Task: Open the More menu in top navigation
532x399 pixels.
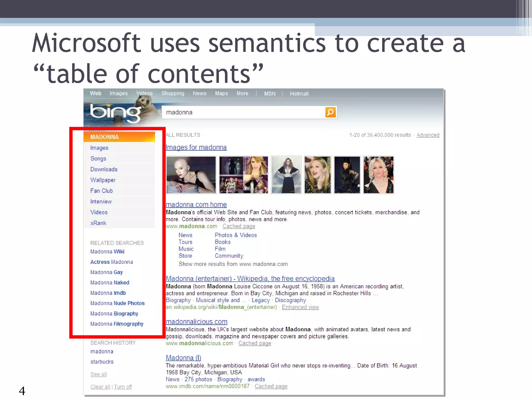Action: [x=242, y=93]
